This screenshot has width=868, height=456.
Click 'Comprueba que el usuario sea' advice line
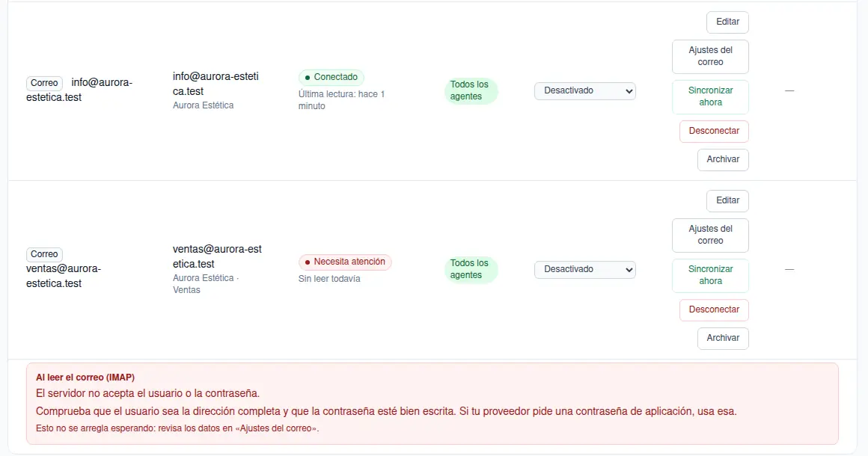(x=386, y=411)
